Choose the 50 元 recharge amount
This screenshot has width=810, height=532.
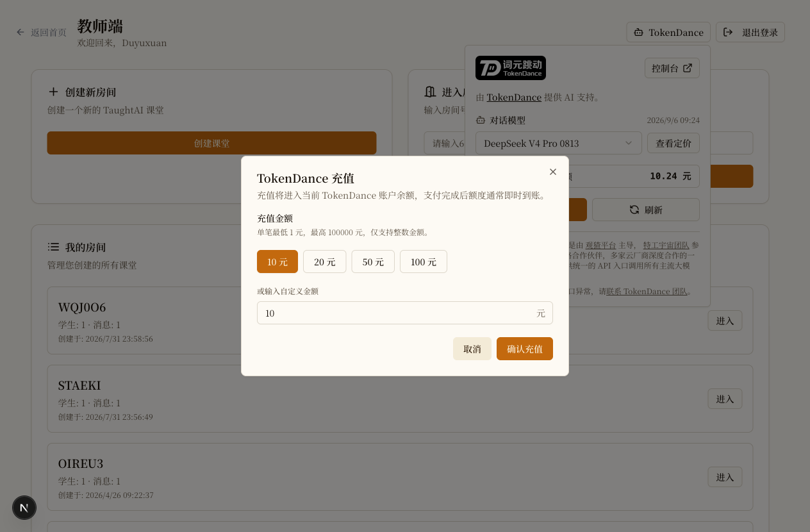[373, 262]
